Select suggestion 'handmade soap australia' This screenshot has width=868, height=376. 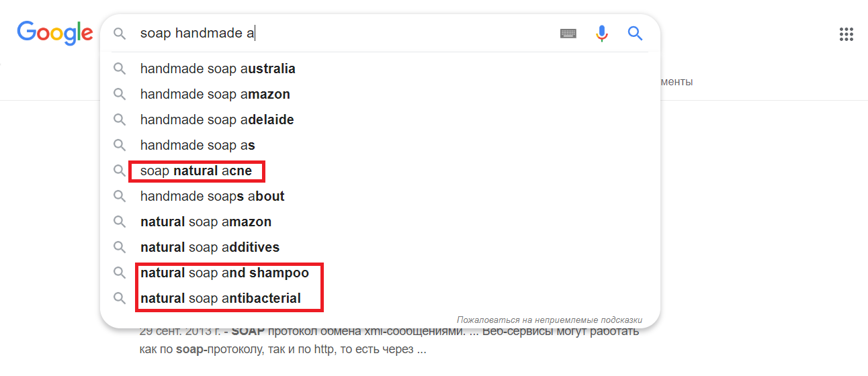[218, 68]
